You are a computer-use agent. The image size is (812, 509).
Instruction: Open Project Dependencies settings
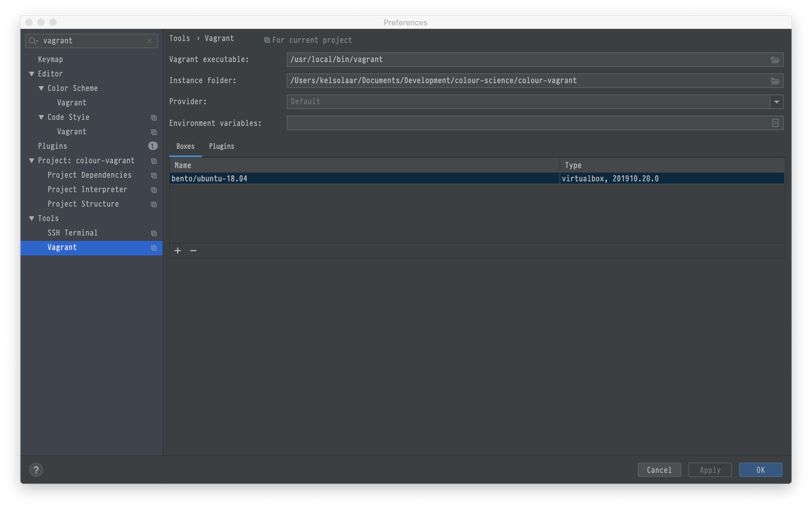(89, 175)
